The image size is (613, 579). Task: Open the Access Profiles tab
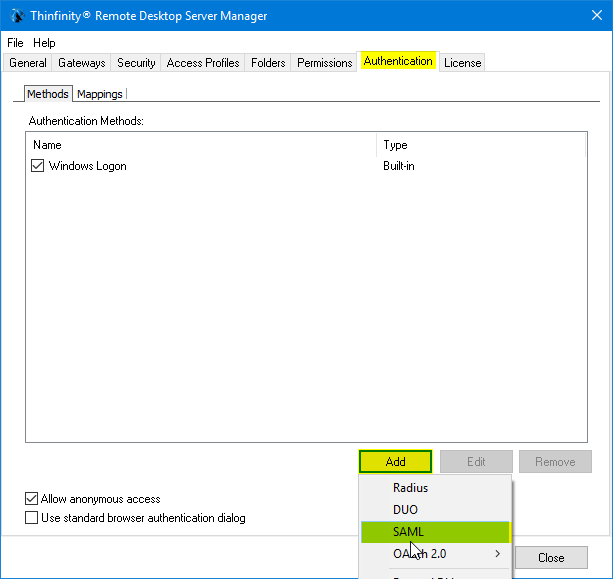pyautogui.click(x=203, y=63)
